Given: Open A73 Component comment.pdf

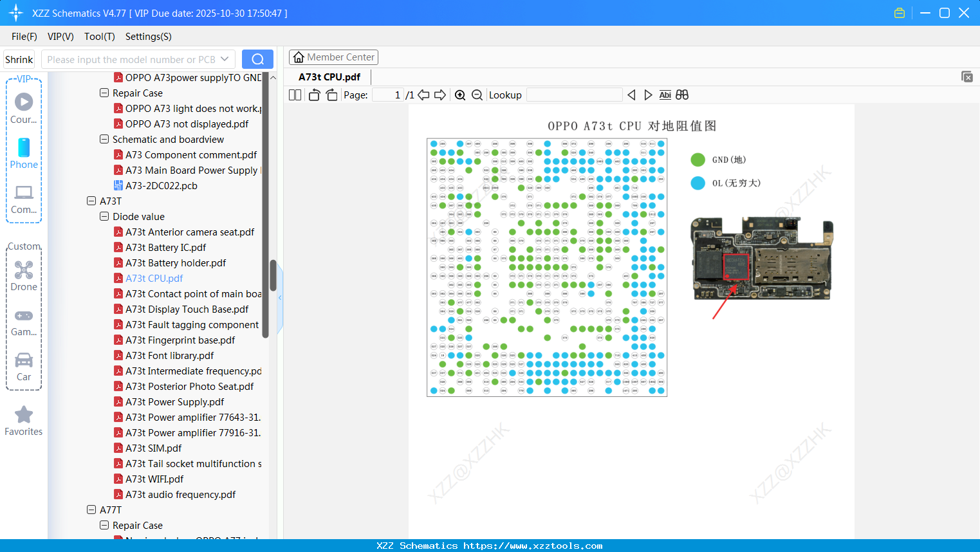Looking at the screenshot, I should (x=191, y=154).
